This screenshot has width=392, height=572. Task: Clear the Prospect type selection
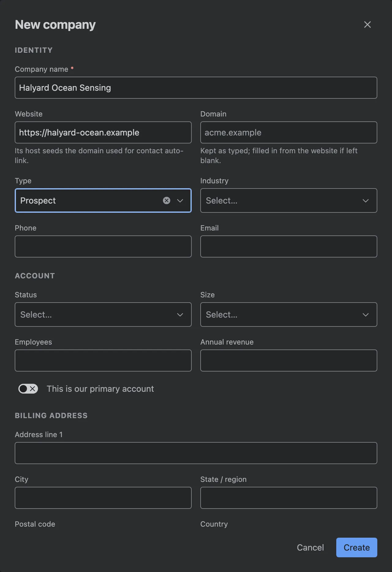(167, 200)
